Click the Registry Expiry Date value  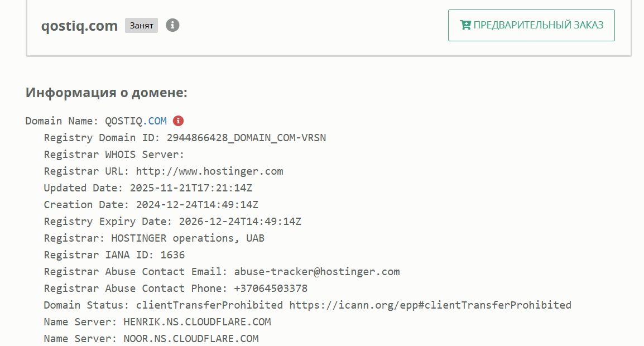tap(240, 222)
